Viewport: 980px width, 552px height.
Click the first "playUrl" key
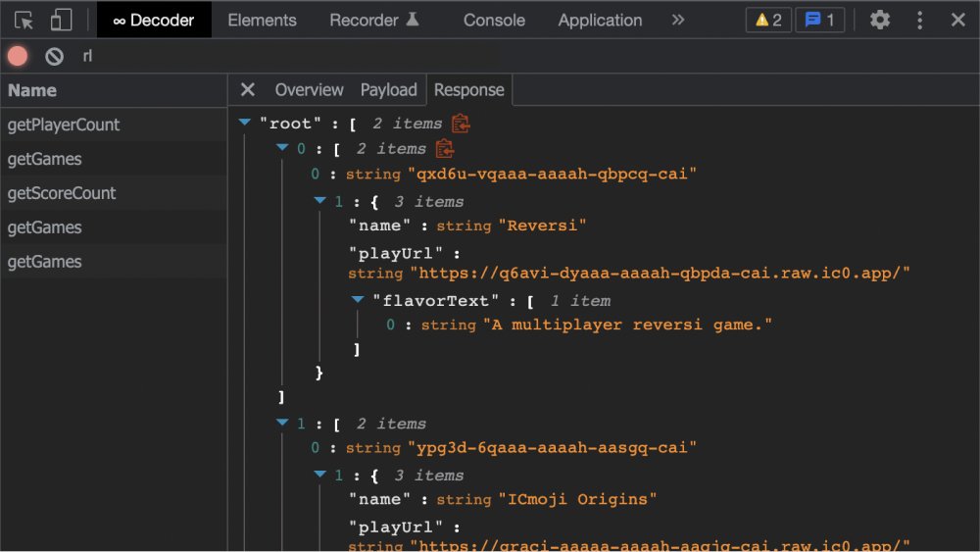click(x=396, y=254)
